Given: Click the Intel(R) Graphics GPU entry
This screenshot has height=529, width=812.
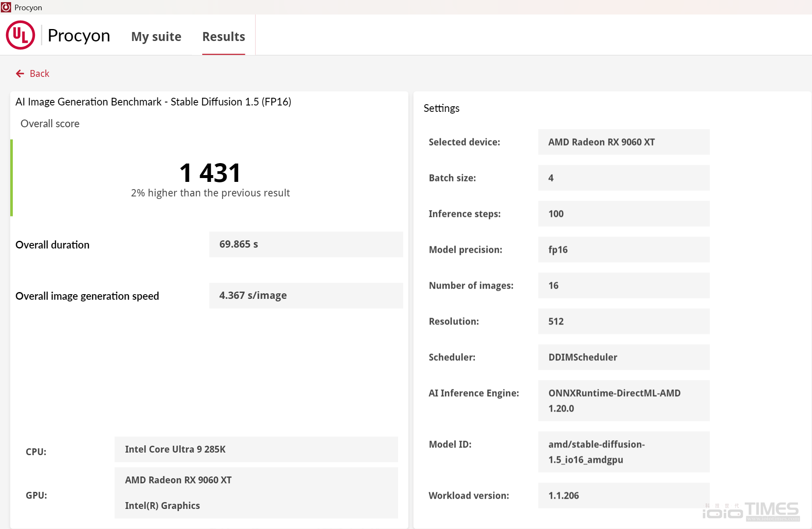Looking at the screenshot, I should [163, 506].
